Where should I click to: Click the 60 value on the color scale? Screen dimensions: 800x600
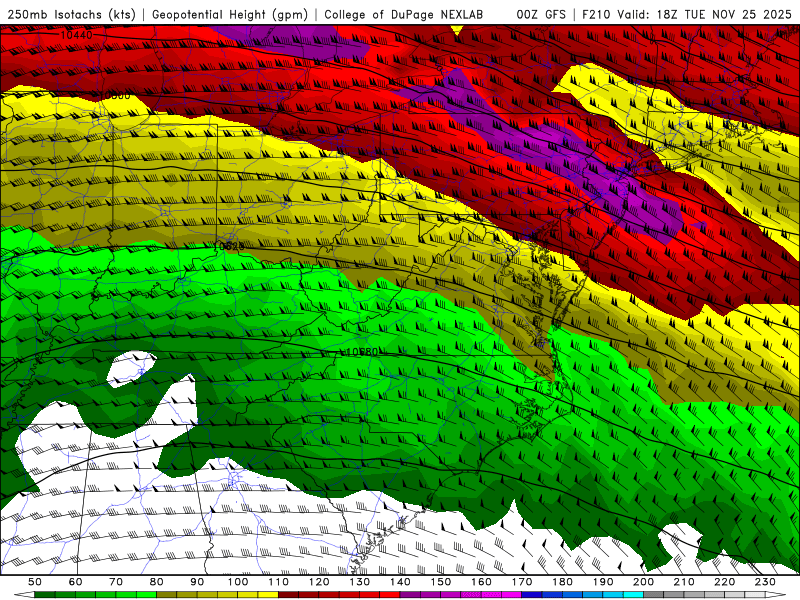pos(76,582)
